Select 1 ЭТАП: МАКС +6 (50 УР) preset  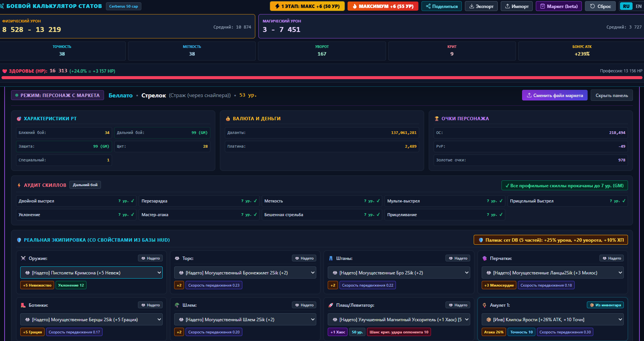click(x=307, y=6)
